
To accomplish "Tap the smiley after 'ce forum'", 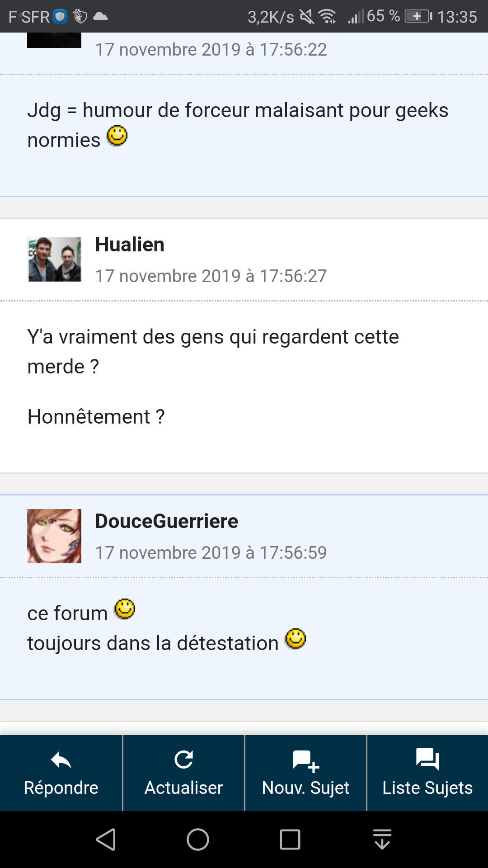I will [x=125, y=609].
